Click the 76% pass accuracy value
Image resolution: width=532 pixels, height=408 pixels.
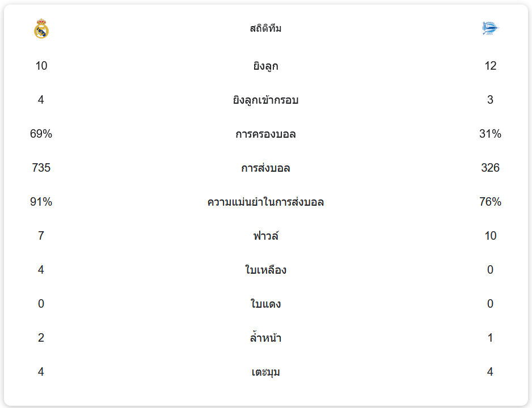(490, 202)
